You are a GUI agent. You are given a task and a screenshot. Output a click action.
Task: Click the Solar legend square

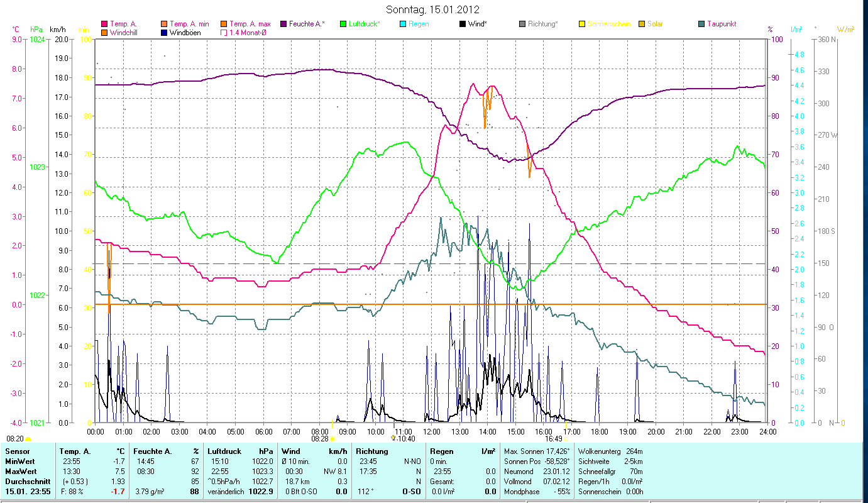642,24
